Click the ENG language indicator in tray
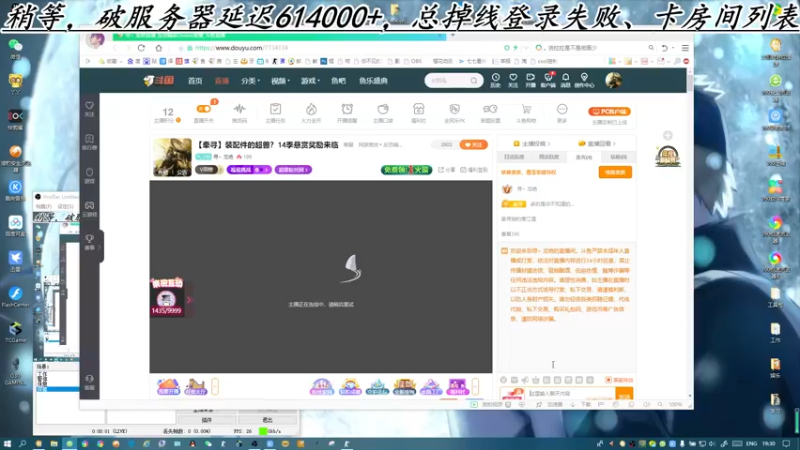Screen dimensions: 800x450 tap(752, 444)
